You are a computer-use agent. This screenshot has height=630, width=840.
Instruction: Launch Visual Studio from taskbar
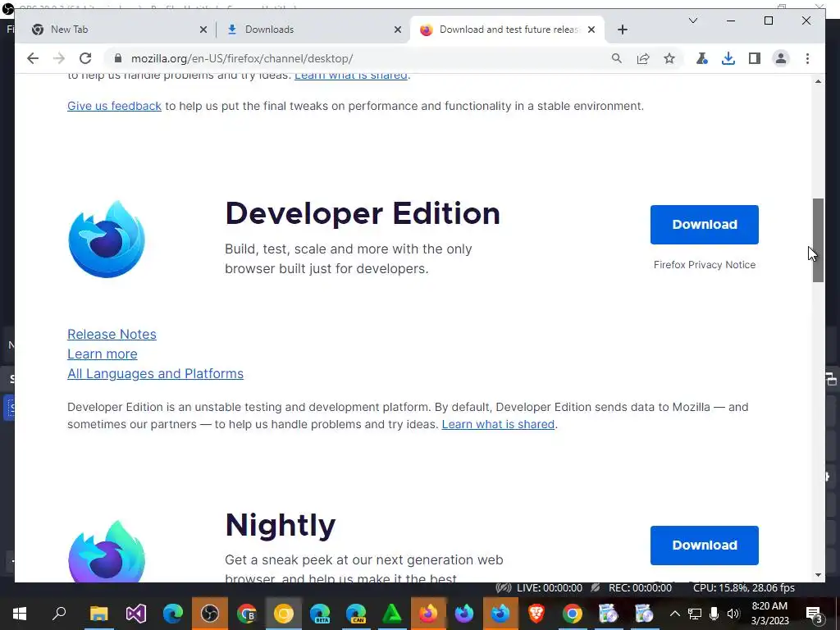click(x=136, y=614)
